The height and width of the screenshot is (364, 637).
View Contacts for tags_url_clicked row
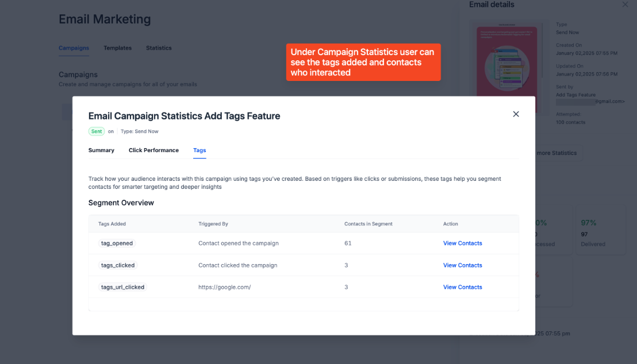coord(462,287)
